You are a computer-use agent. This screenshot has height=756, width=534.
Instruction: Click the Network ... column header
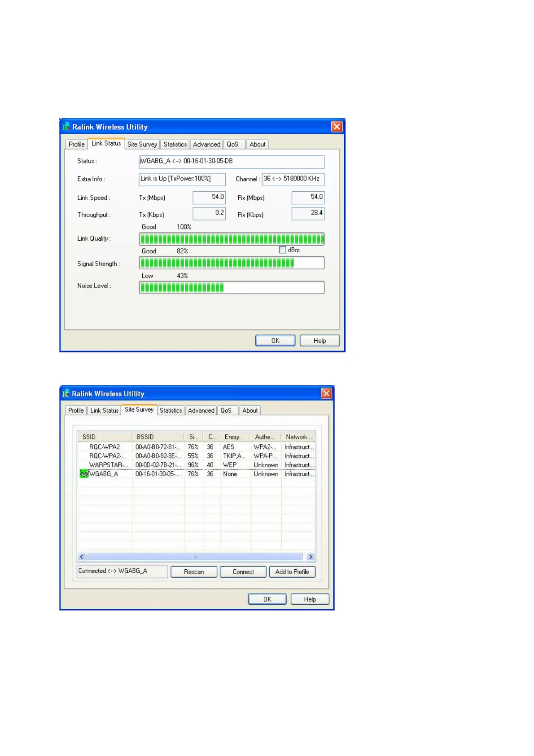tap(298, 437)
